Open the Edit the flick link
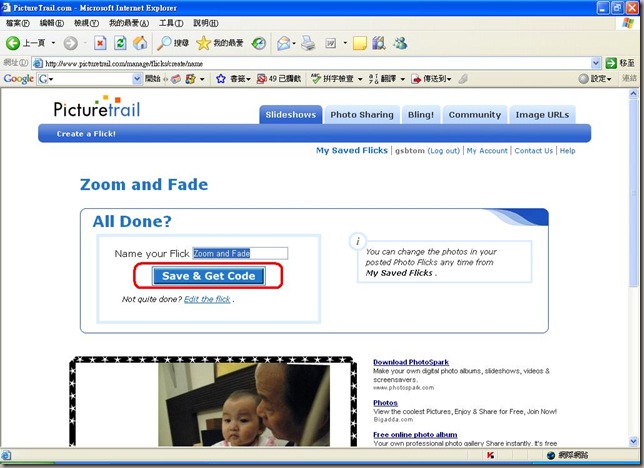This screenshot has height=468, width=644. [207, 299]
